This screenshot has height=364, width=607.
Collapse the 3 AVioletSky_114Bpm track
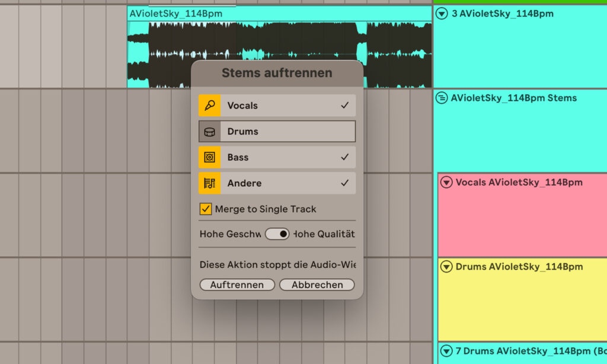coord(442,14)
